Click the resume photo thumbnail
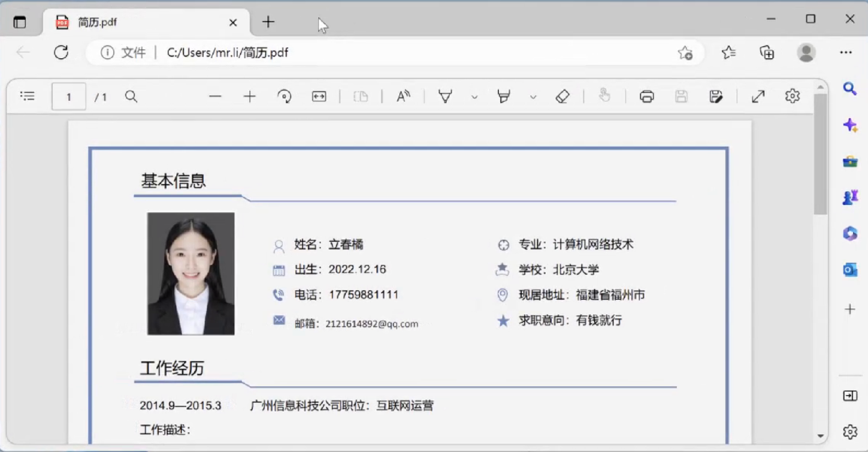The height and width of the screenshot is (452, 868). point(191,273)
